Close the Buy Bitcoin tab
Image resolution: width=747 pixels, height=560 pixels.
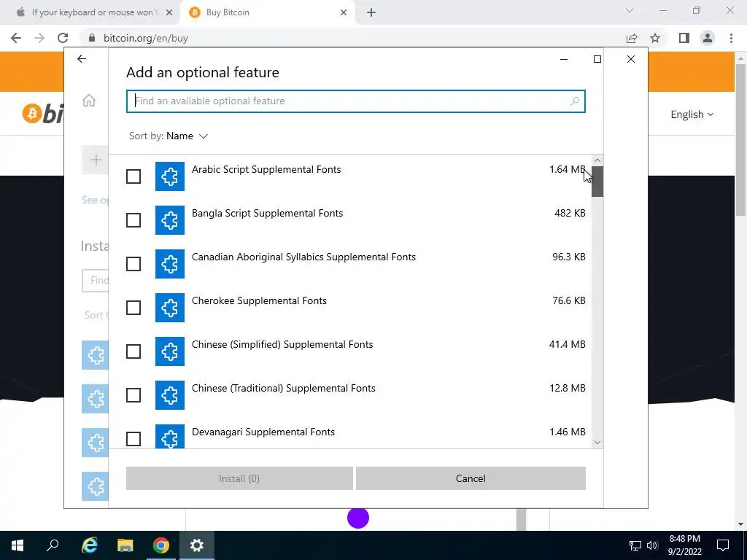[x=344, y=13]
